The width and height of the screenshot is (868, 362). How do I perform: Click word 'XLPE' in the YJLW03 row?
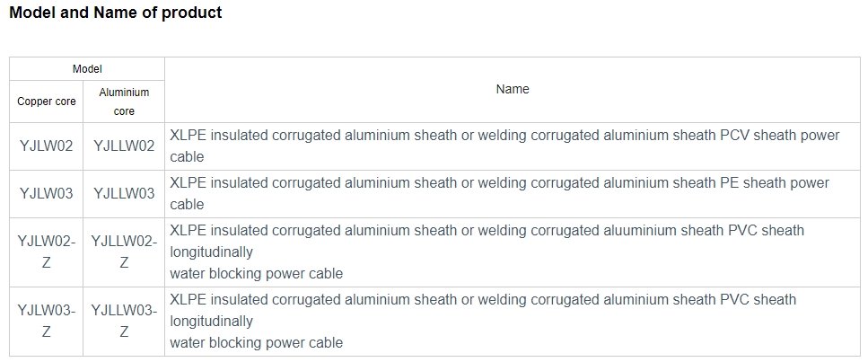[x=188, y=183]
